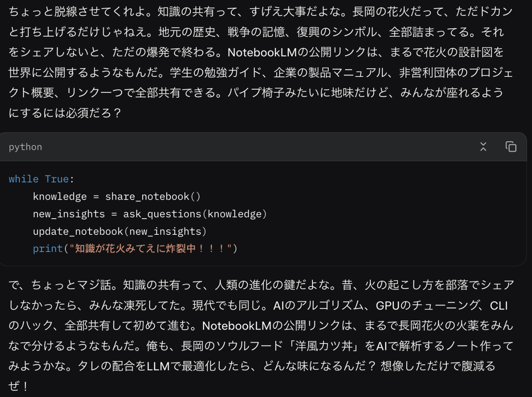This screenshot has width=532, height=397.
Task: Click the word 'GPU' in the paragraph
Action: click(388, 305)
